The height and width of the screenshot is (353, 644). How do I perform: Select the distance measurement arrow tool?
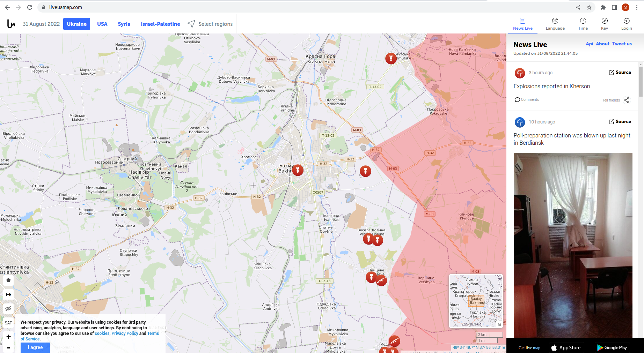8,294
